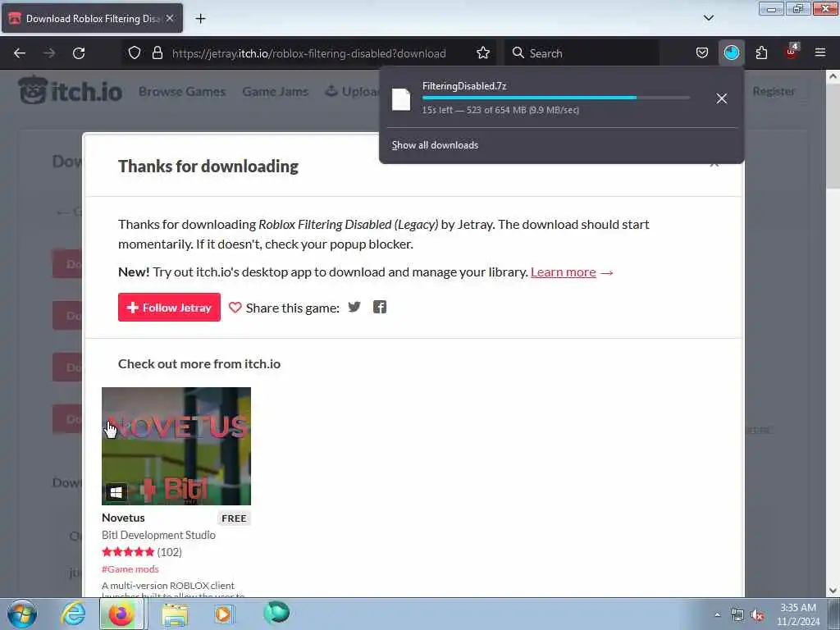Image resolution: width=840 pixels, height=630 pixels.
Task: Click the itch.io logo
Action: (70, 90)
